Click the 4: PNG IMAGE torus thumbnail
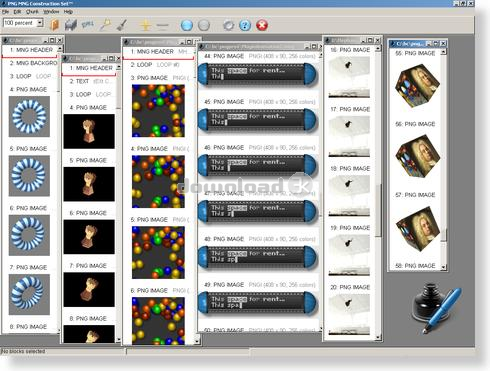490x371 pixels. coord(29,117)
